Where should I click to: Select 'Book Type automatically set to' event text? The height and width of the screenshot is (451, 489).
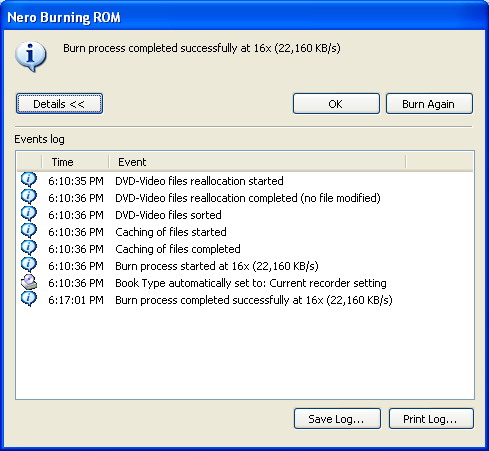[251, 283]
